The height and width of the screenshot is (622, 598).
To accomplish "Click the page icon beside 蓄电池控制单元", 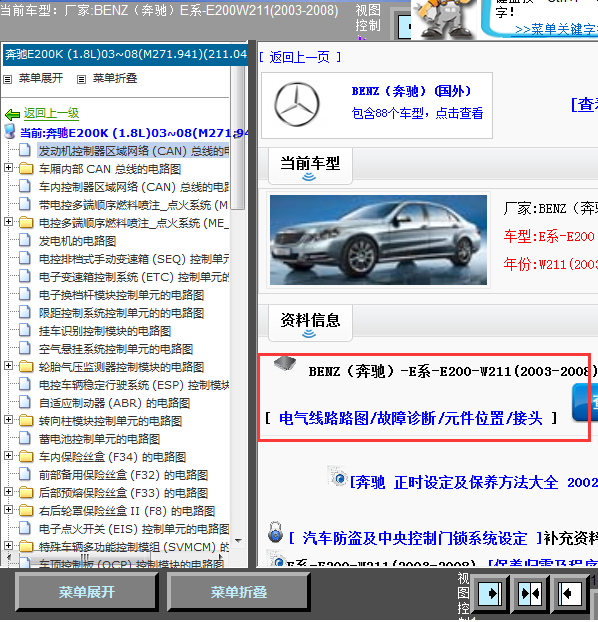I will coord(25,438).
